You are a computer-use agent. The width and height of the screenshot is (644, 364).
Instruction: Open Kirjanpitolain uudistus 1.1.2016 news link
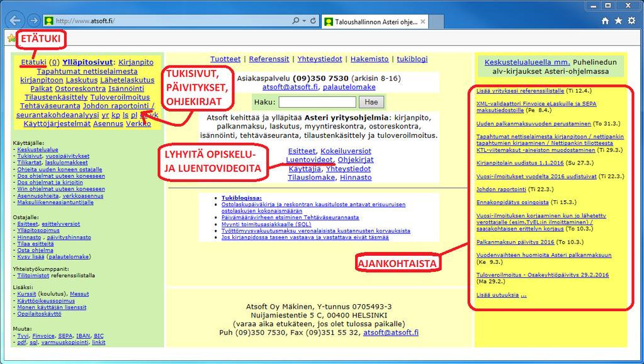coord(520,164)
